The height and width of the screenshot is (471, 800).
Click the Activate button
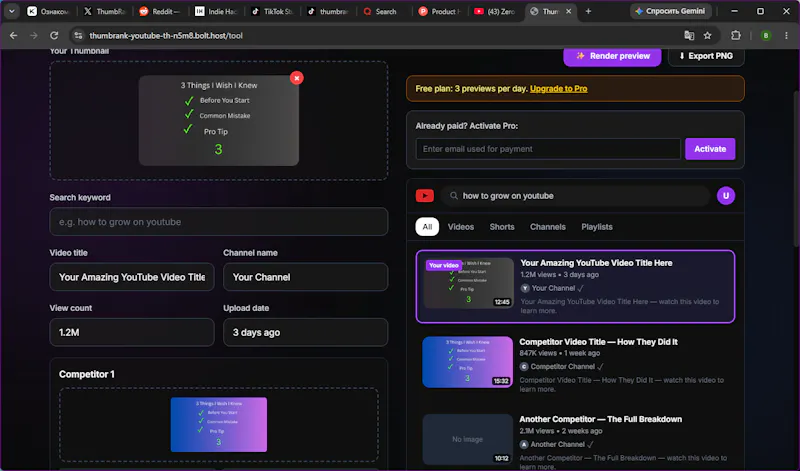(x=710, y=149)
